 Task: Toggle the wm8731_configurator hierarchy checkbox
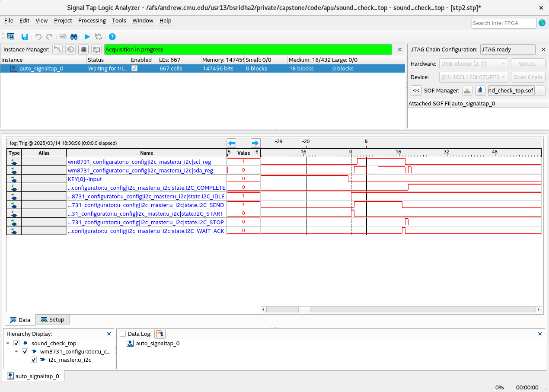point(25,351)
